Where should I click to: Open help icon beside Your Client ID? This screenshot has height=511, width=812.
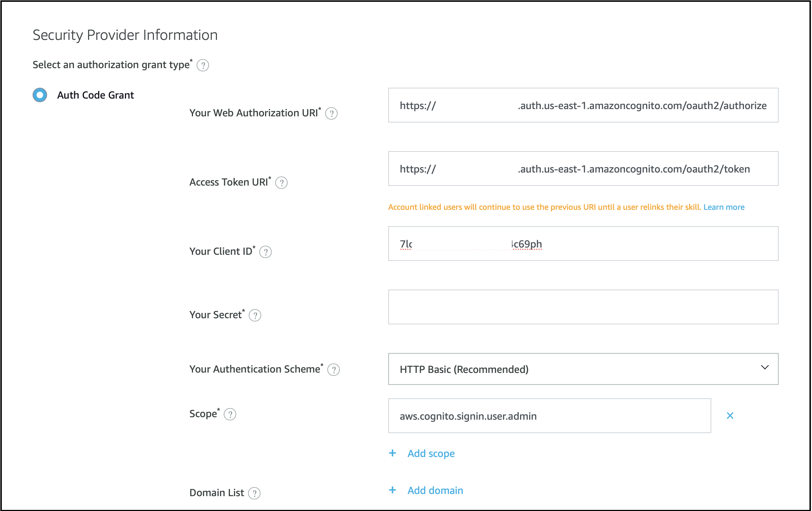[265, 252]
